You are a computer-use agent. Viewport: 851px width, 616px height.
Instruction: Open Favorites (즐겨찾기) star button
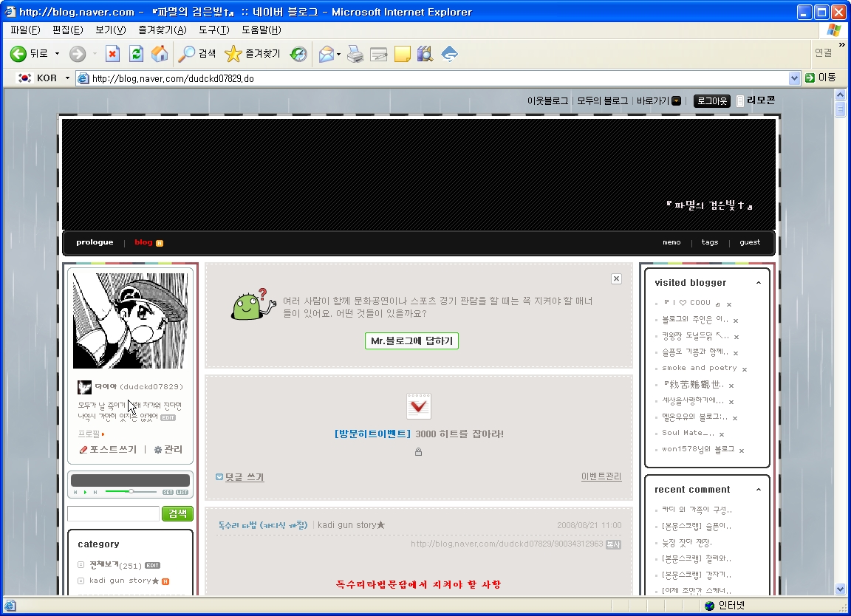252,54
